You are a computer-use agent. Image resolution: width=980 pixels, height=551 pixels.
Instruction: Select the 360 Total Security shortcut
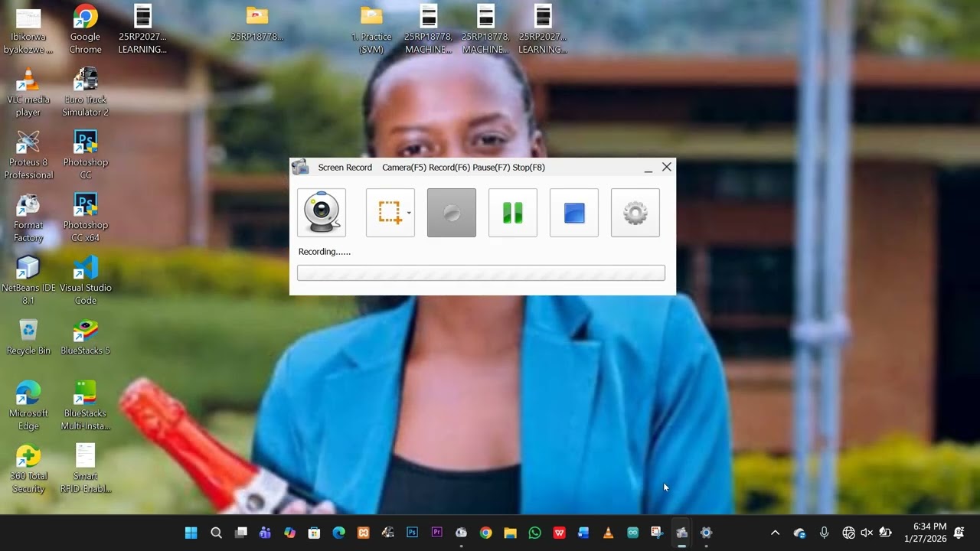[28, 469]
